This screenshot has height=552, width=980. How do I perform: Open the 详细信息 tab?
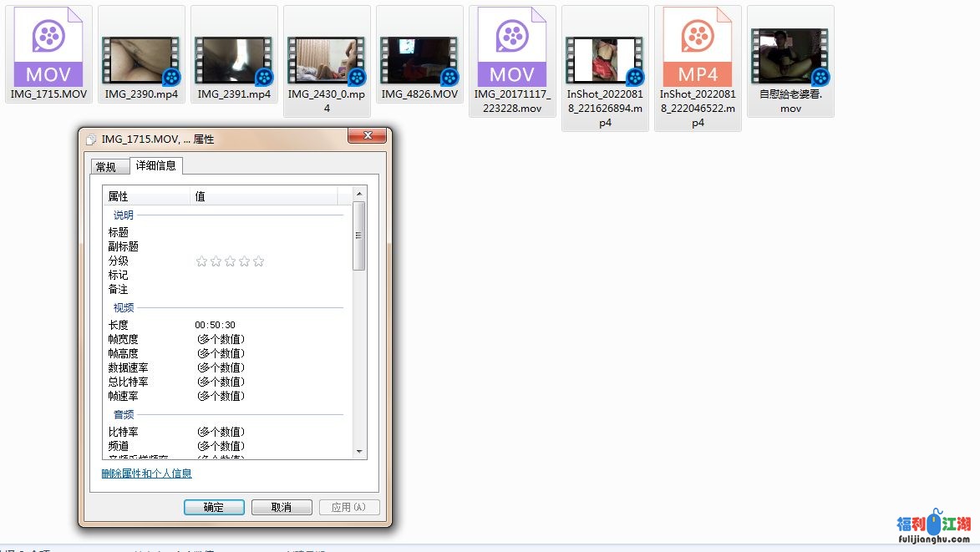[x=156, y=165]
